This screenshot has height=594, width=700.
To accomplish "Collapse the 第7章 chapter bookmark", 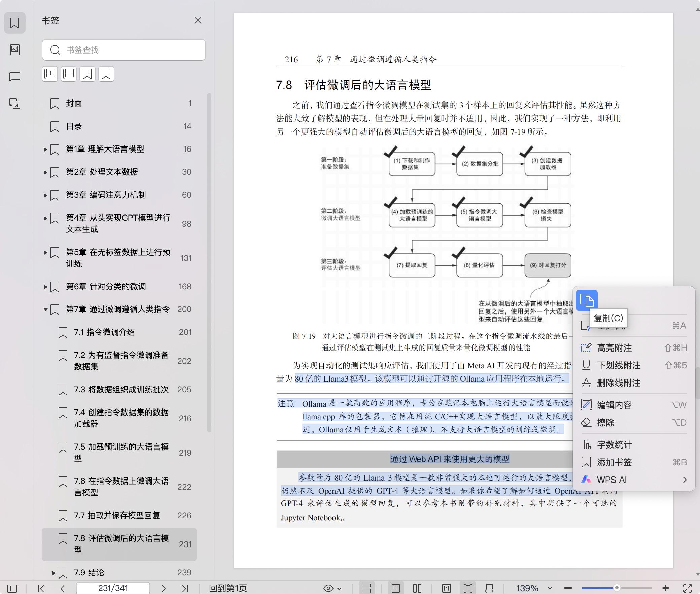I will pyautogui.click(x=46, y=309).
